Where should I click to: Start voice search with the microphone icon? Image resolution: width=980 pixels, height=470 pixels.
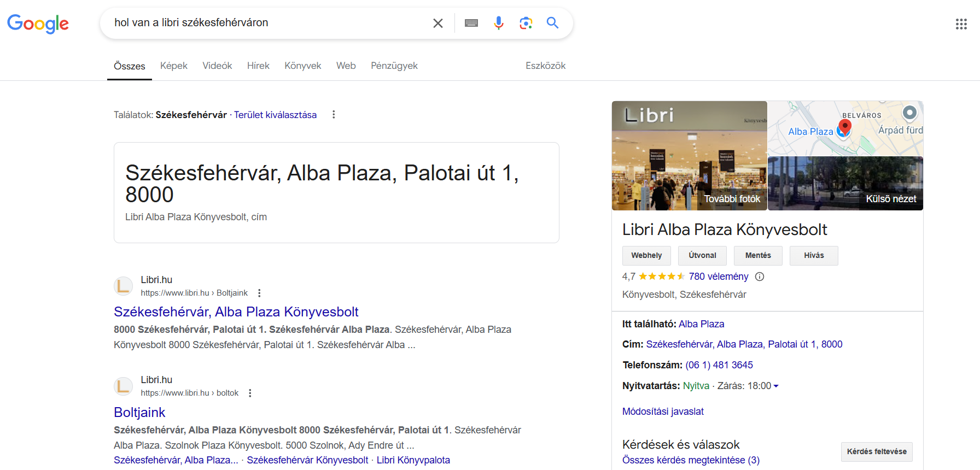pyautogui.click(x=498, y=23)
